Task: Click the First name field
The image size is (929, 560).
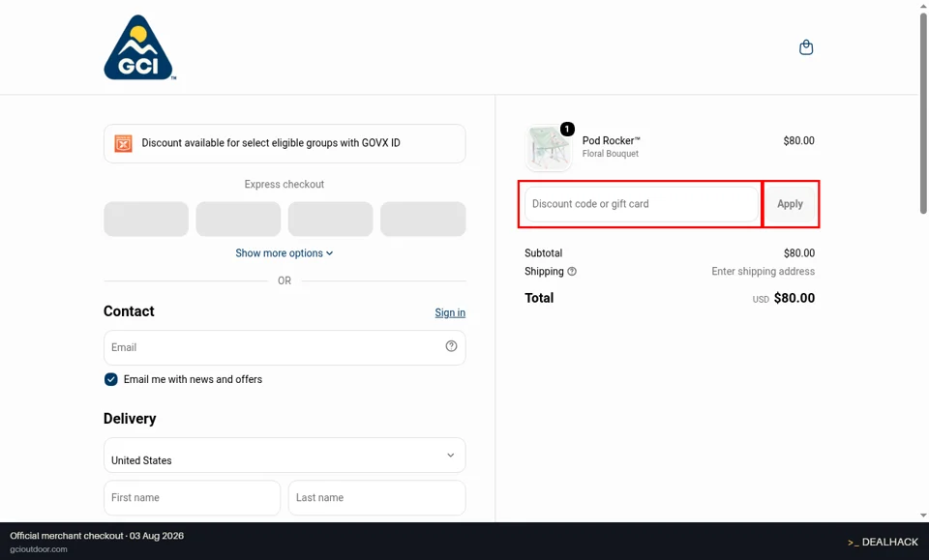Action: pyautogui.click(x=192, y=498)
